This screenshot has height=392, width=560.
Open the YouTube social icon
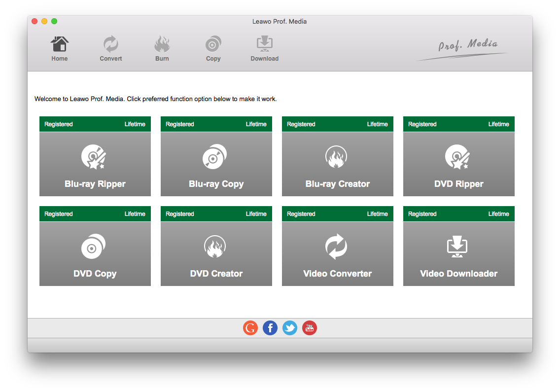(309, 328)
